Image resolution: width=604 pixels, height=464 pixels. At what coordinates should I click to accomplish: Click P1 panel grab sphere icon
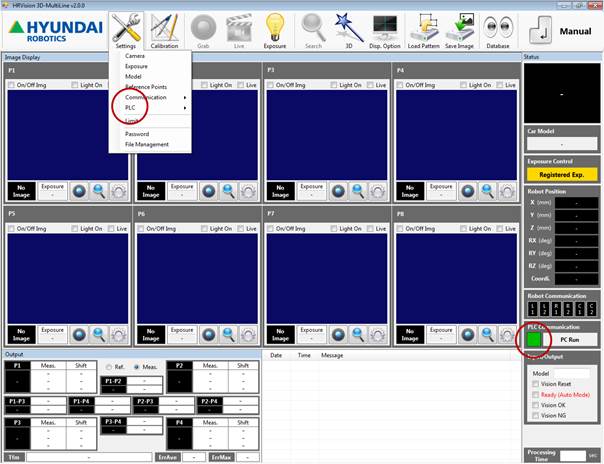(x=79, y=191)
